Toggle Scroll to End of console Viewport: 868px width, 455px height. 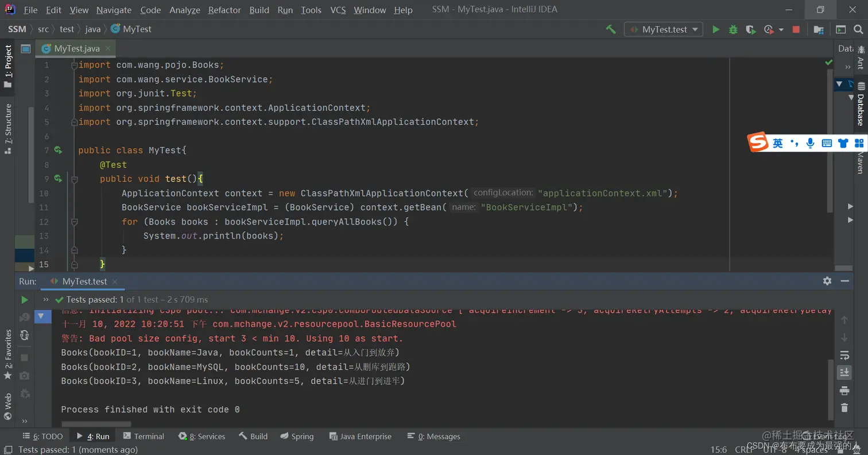844,372
